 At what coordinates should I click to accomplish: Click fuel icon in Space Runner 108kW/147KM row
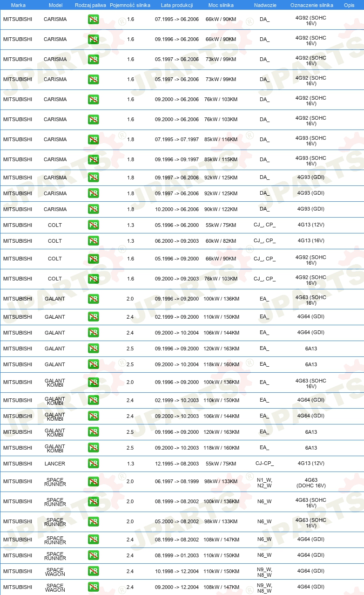point(93,540)
